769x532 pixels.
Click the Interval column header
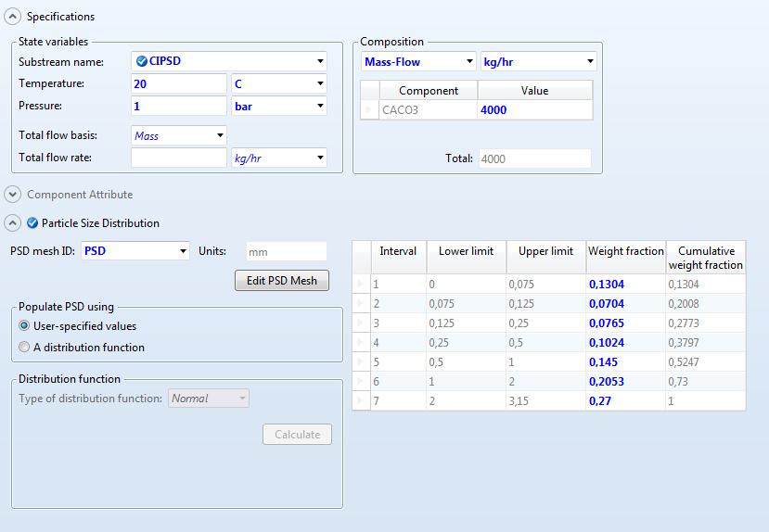(398, 257)
